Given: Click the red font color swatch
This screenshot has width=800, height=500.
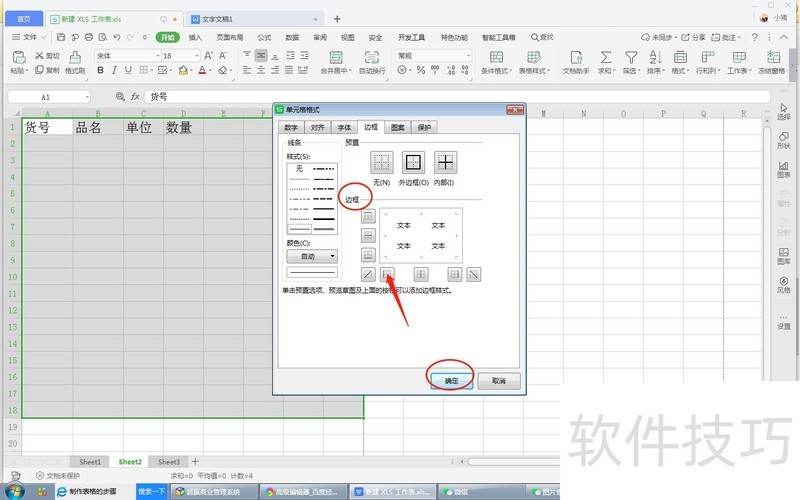Looking at the screenshot, I should pos(201,71).
